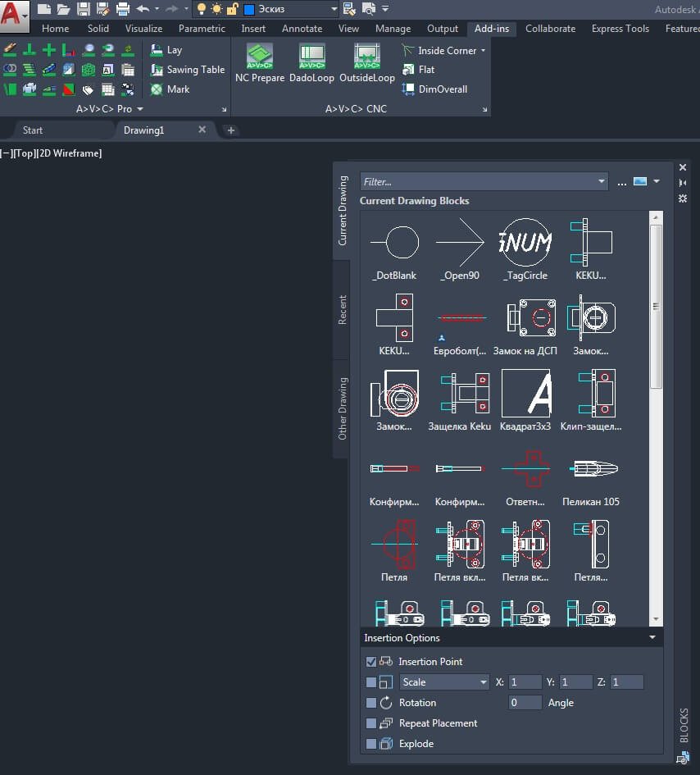This screenshot has height=775, width=700.
Task: Open the Other Drawing tab
Action: [x=343, y=408]
